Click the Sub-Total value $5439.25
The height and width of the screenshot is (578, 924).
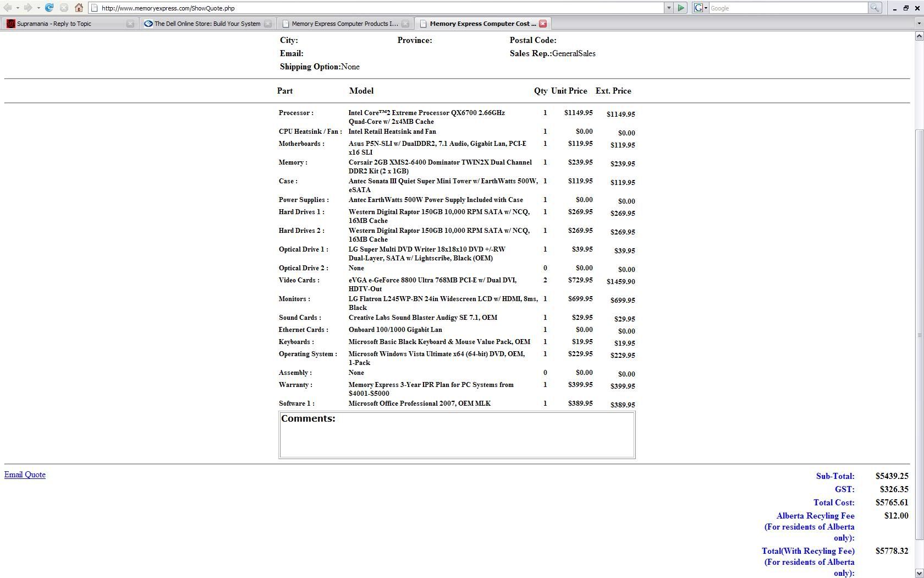pos(892,476)
